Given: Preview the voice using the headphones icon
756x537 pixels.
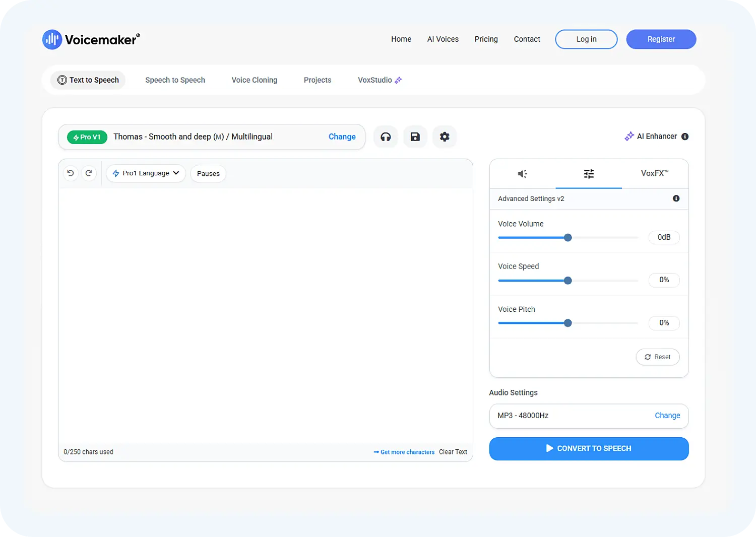Looking at the screenshot, I should (386, 137).
